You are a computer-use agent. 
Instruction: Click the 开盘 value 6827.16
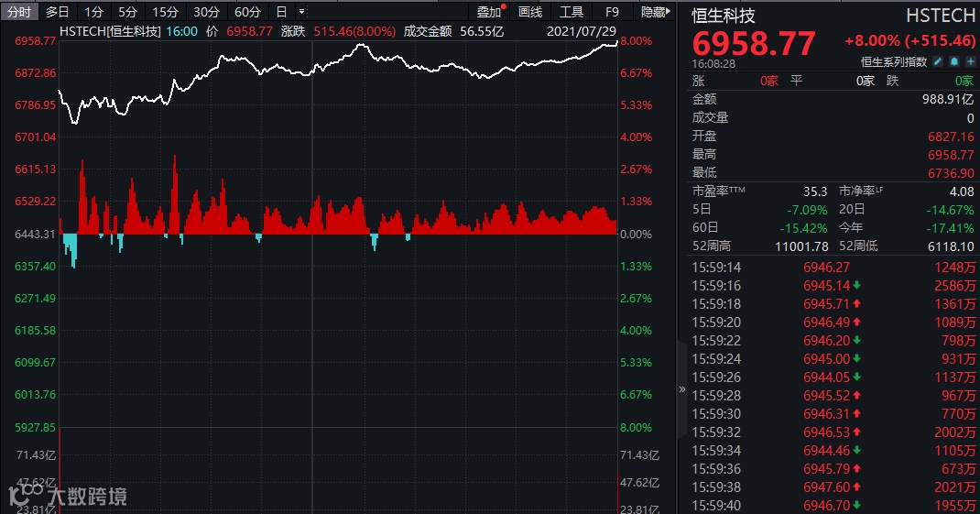pos(952,136)
